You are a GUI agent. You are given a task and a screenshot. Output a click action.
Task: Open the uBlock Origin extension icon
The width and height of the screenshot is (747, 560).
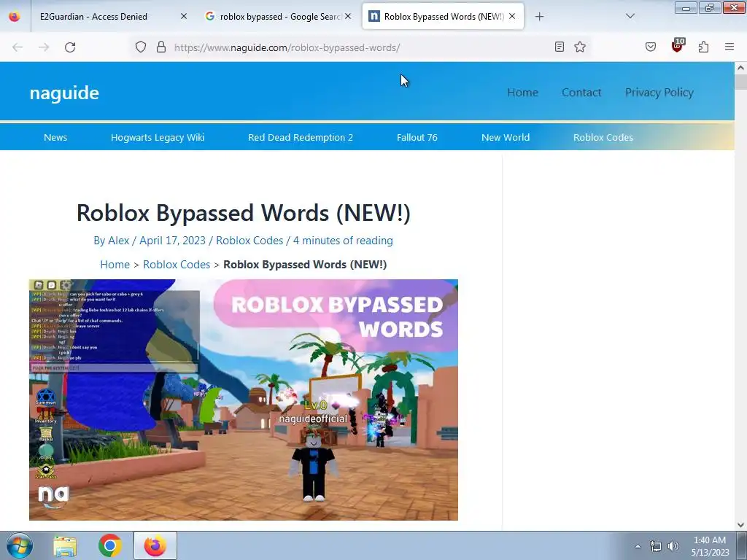(678, 46)
